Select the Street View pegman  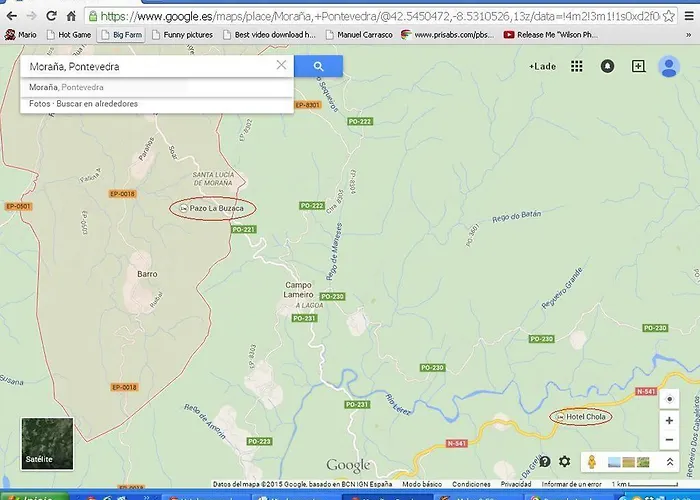click(x=591, y=462)
